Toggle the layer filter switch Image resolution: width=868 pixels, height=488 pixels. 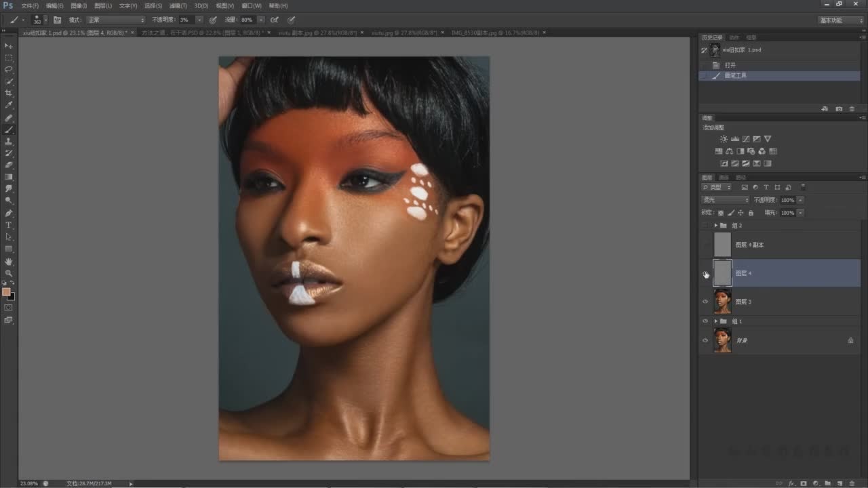803,187
